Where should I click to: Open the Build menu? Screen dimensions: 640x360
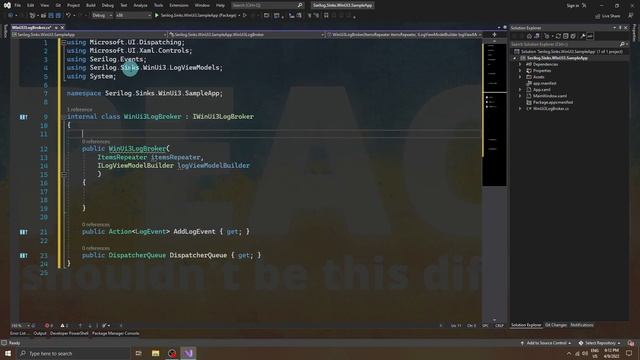coord(91,5)
